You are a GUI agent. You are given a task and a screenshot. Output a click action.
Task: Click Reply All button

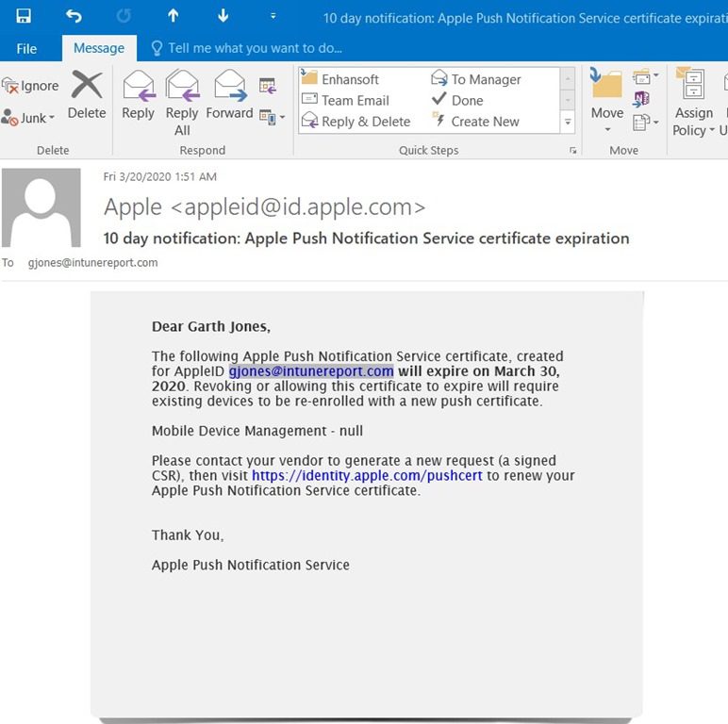coord(182,103)
